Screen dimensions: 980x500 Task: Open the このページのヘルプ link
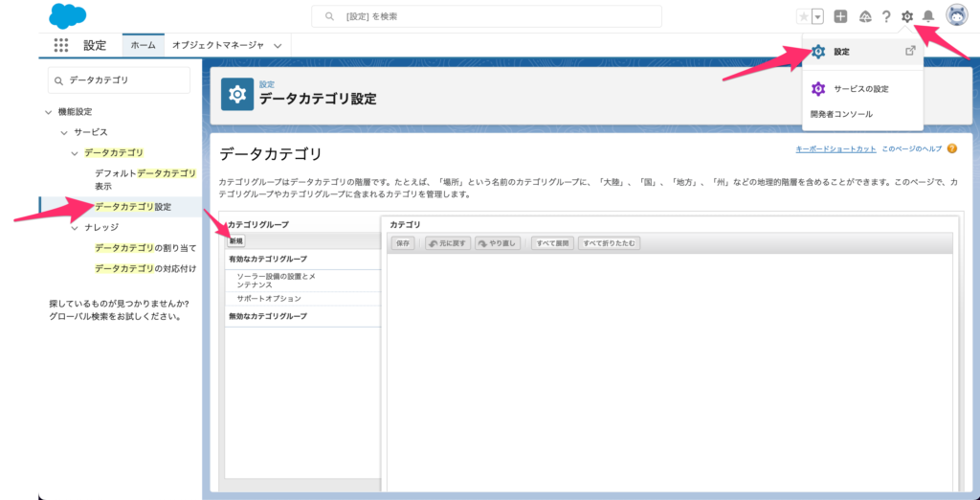tap(911, 148)
